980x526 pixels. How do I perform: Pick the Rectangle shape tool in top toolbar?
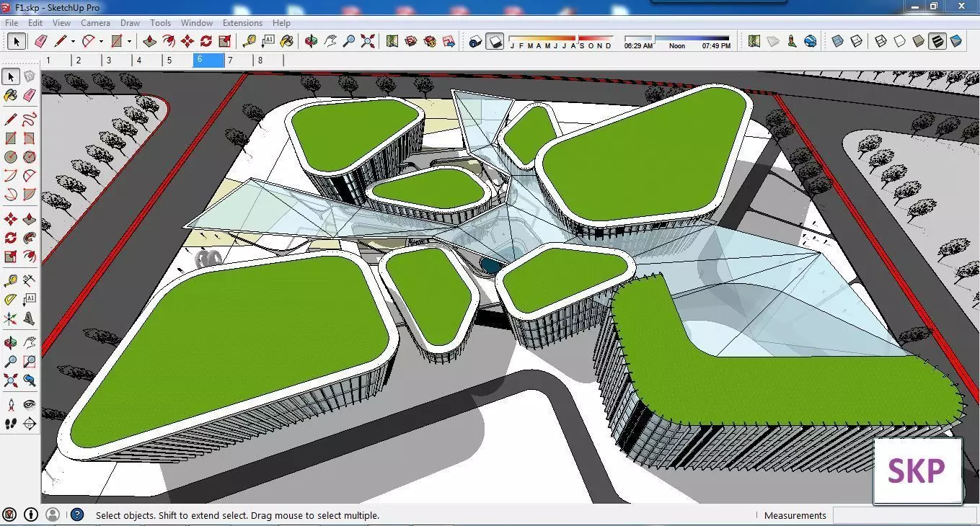pos(117,41)
